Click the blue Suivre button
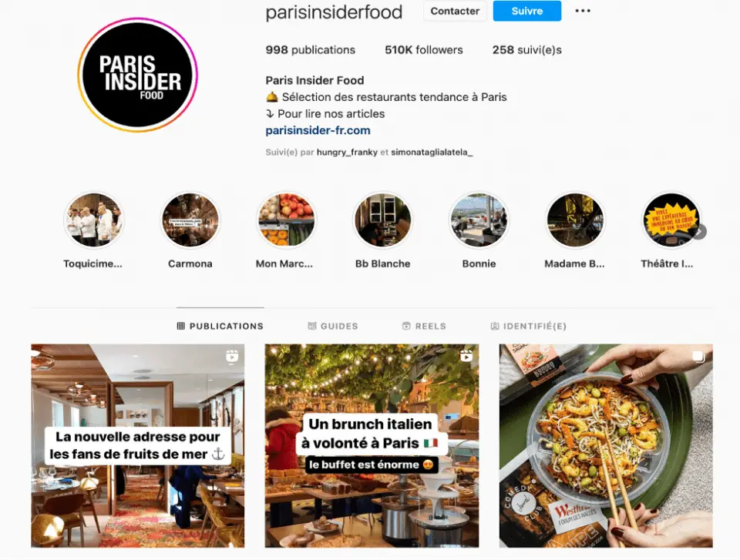740x560 pixels. 527,11
